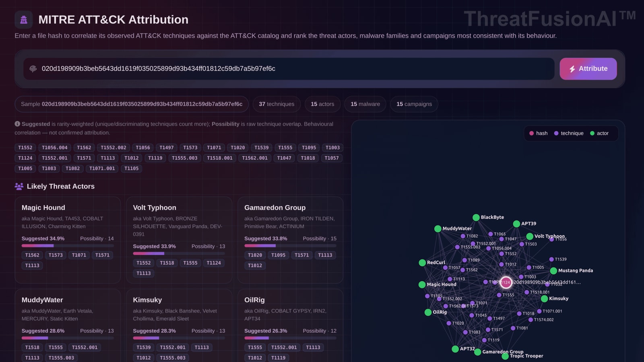
Task: Click the fingerprint icon in hash field
Action: [33, 69]
